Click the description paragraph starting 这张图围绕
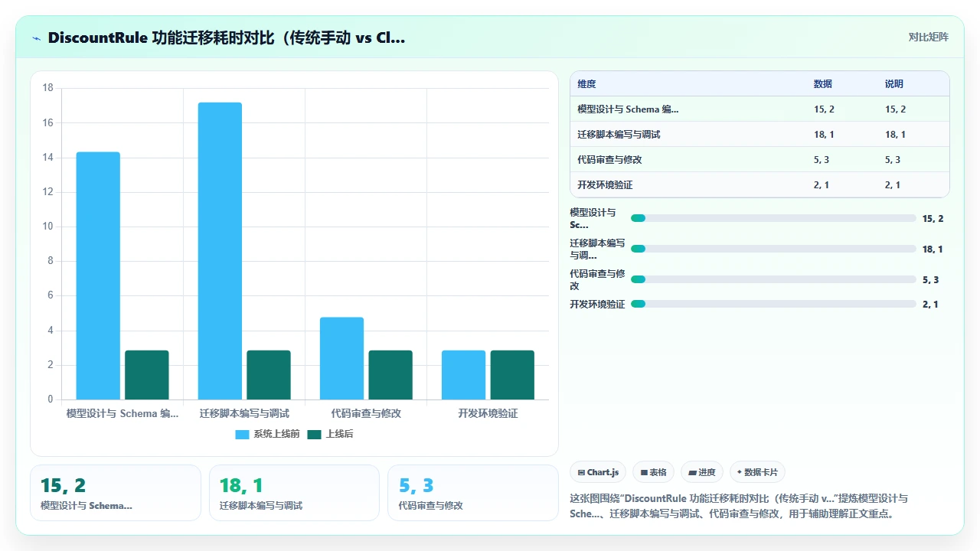 [739, 506]
